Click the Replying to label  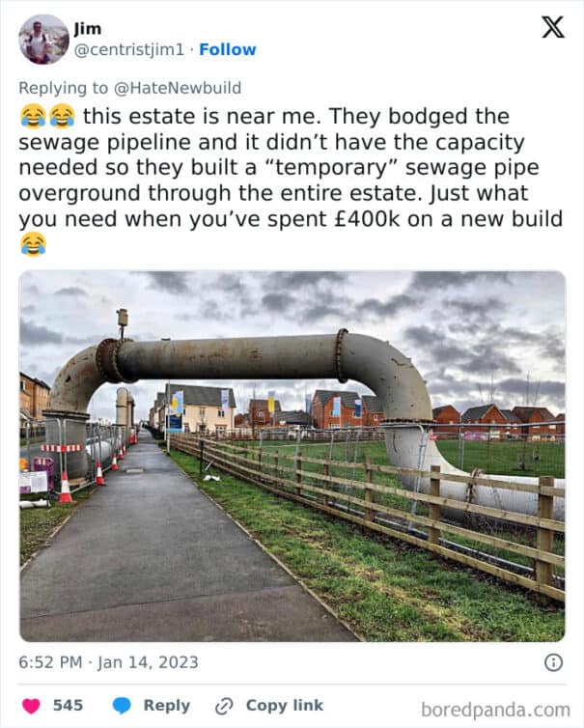click(x=63, y=88)
